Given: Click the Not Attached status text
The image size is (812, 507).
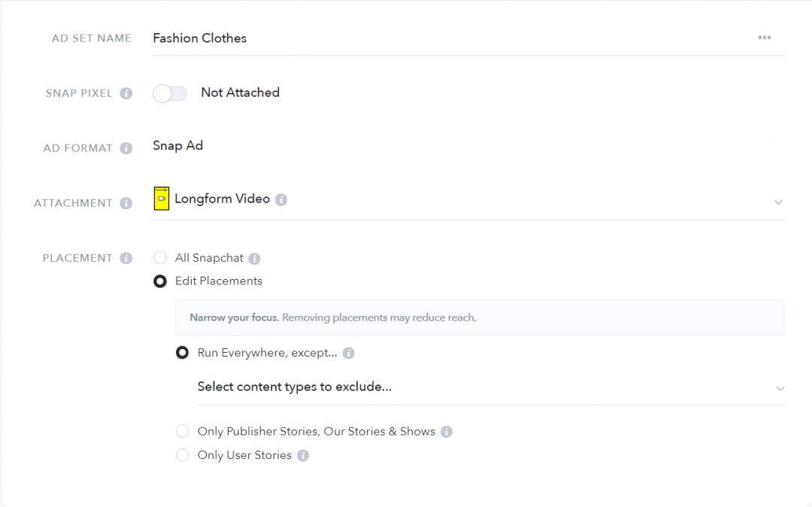Looking at the screenshot, I should (x=241, y=93).
